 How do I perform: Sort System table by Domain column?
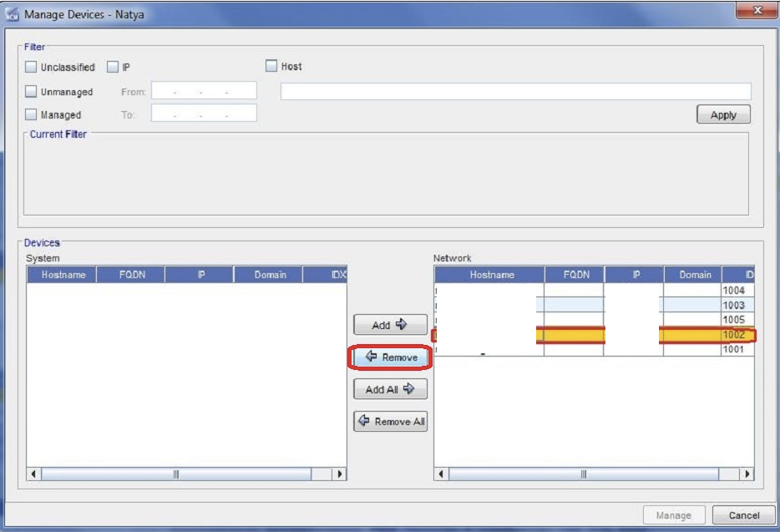click(269, 275)
